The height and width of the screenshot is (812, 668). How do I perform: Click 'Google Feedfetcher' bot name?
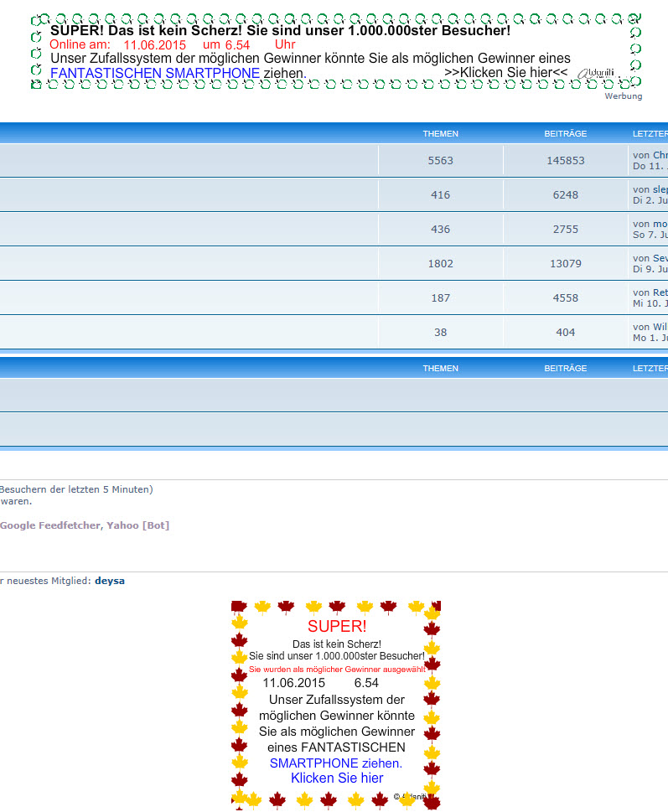click(x=50, y=525)
